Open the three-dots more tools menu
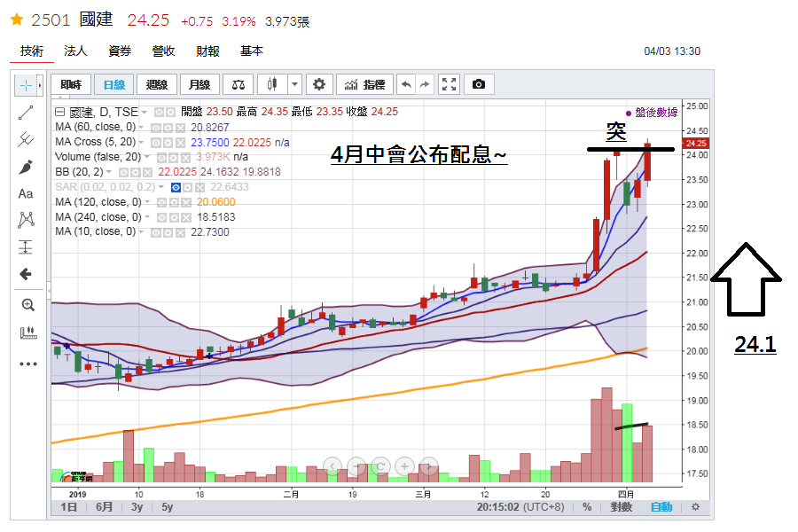798x532 pixels. pyautogui.click(x=28, y=364)
